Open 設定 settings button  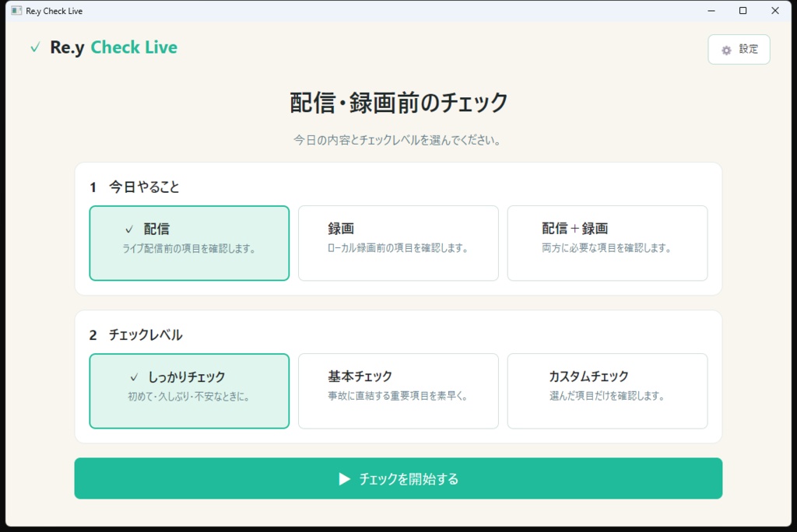[739, 49]
